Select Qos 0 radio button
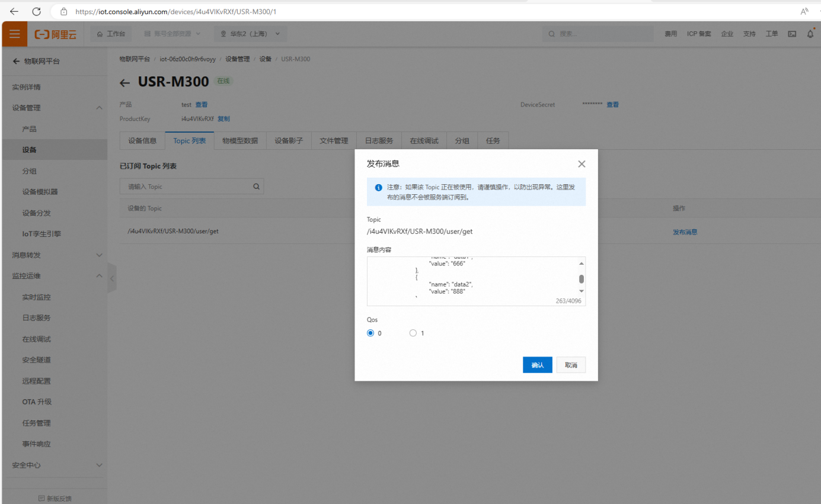This screenshot has height=504, width=821. click(370, 333)
